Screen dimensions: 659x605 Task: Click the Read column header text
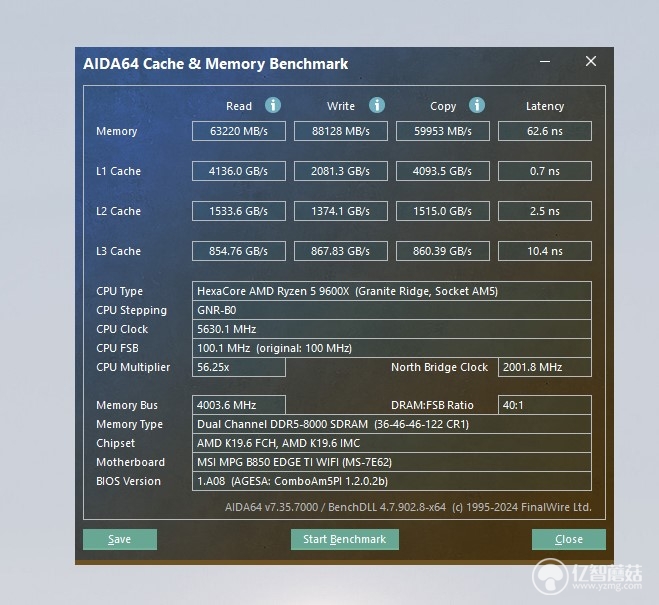click(x=239, y=106)
